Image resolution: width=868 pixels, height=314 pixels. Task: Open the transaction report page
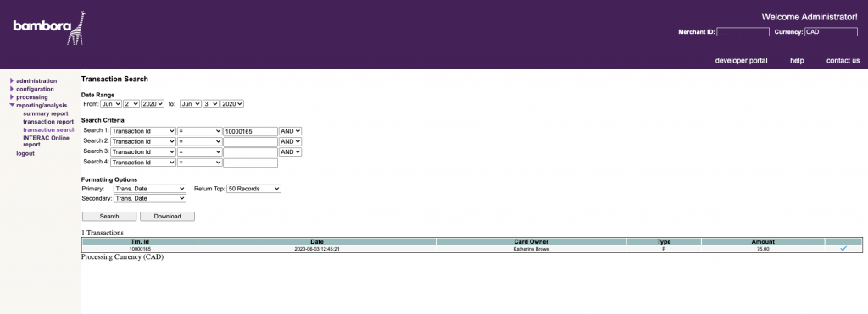click(x=48, y=122)
